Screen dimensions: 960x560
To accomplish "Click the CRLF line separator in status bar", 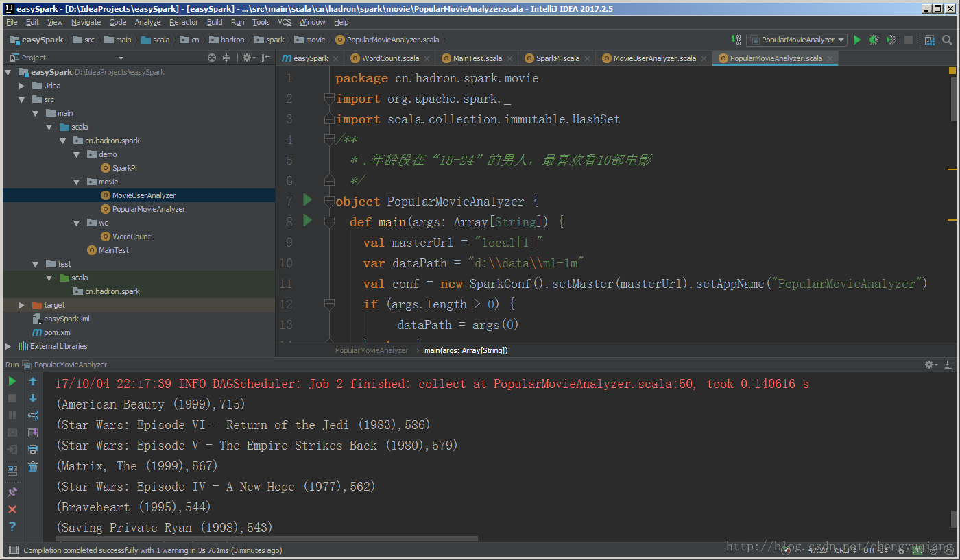I will click(845, 550).
